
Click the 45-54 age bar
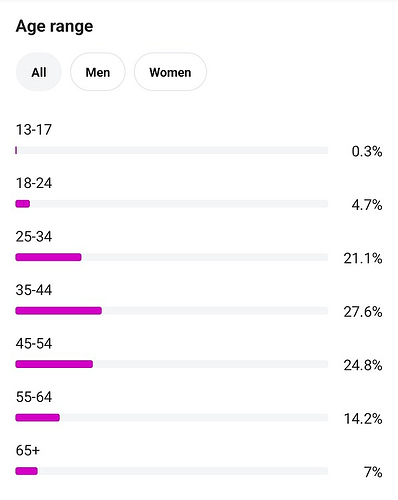coord(172,364)
